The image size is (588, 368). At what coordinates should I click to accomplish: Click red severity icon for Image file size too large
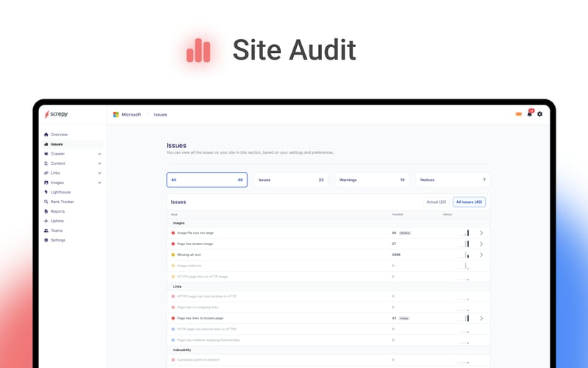[x=173, y=233]
